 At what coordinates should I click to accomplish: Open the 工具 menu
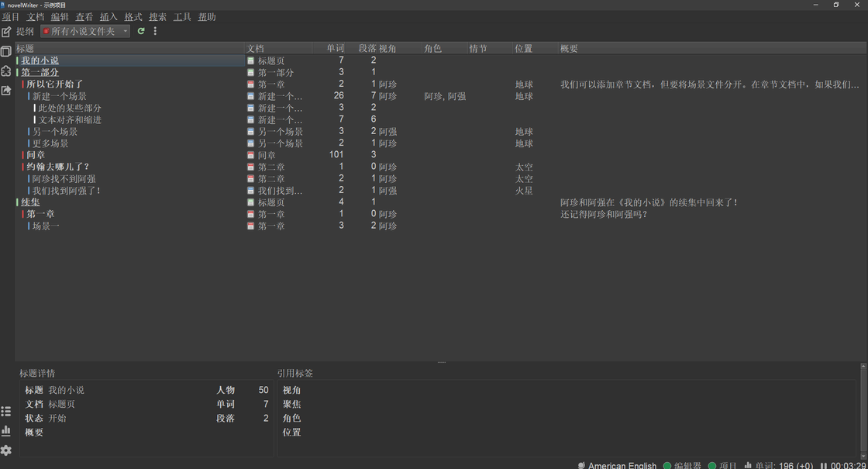coord(182,17)
